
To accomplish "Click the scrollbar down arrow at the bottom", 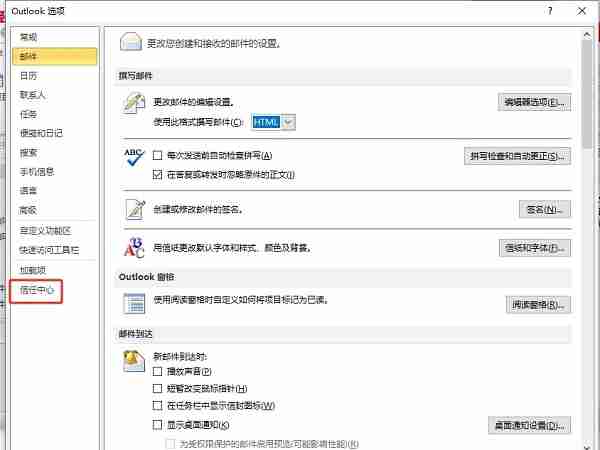I will pos(587,446).
